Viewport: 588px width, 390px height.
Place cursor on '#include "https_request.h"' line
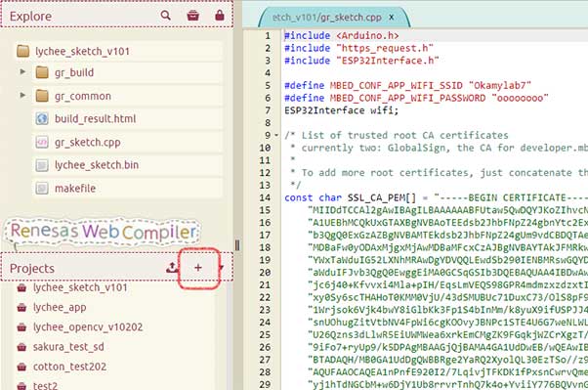click(358, 48)
